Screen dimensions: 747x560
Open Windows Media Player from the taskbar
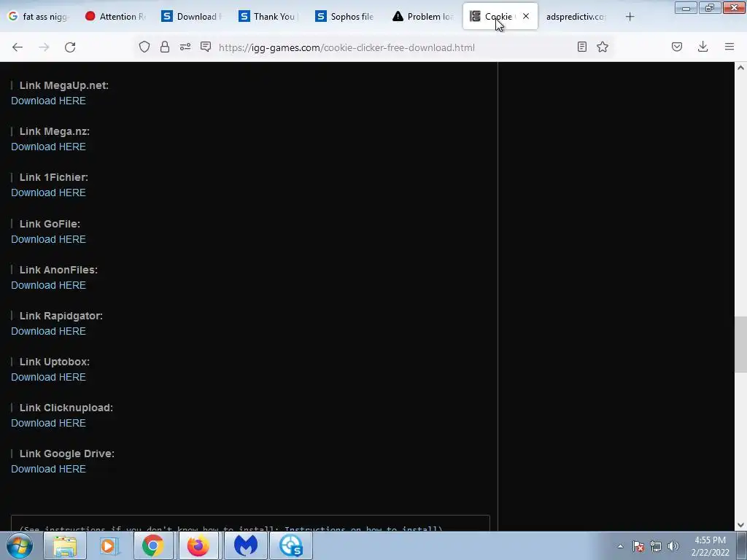109,545
